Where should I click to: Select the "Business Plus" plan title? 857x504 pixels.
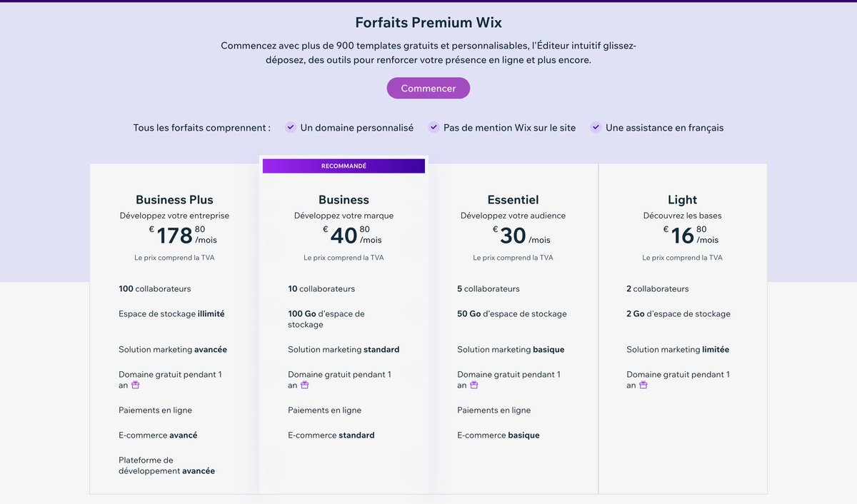pos(174,199)
